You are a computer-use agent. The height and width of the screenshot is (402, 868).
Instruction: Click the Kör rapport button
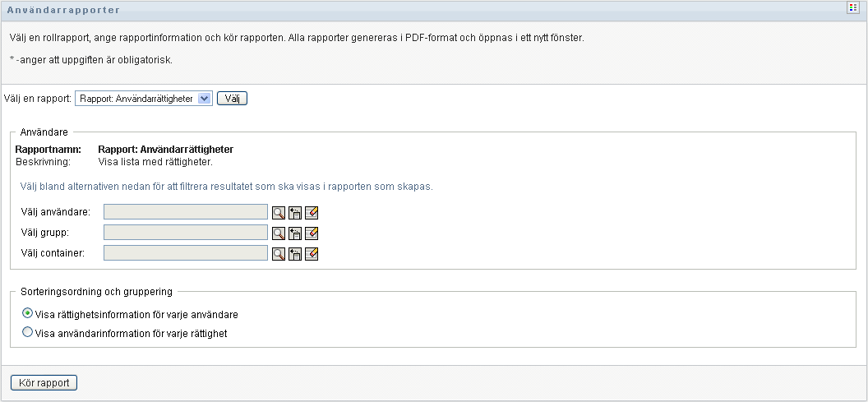click(x=44, y=383)
